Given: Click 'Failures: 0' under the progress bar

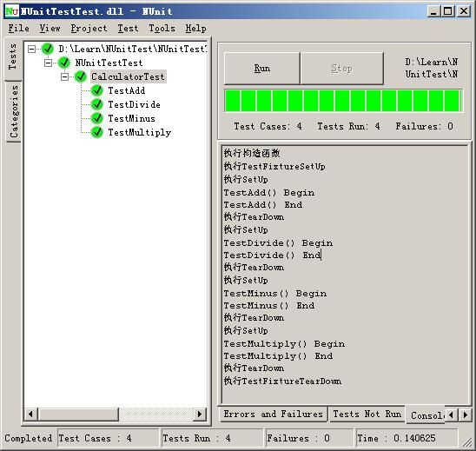Looking at the screenshot, I should pos(424,126).
